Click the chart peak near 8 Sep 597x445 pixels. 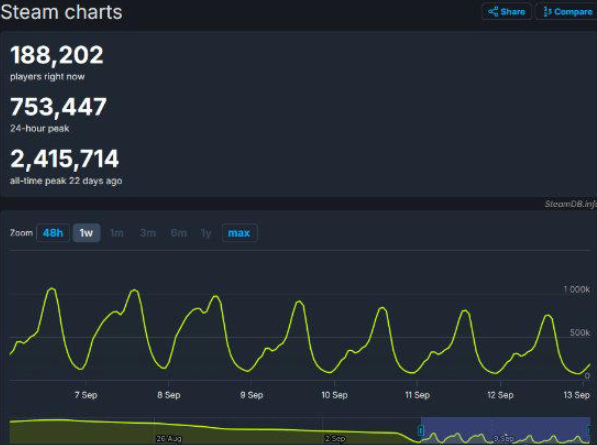coord(134,290)
